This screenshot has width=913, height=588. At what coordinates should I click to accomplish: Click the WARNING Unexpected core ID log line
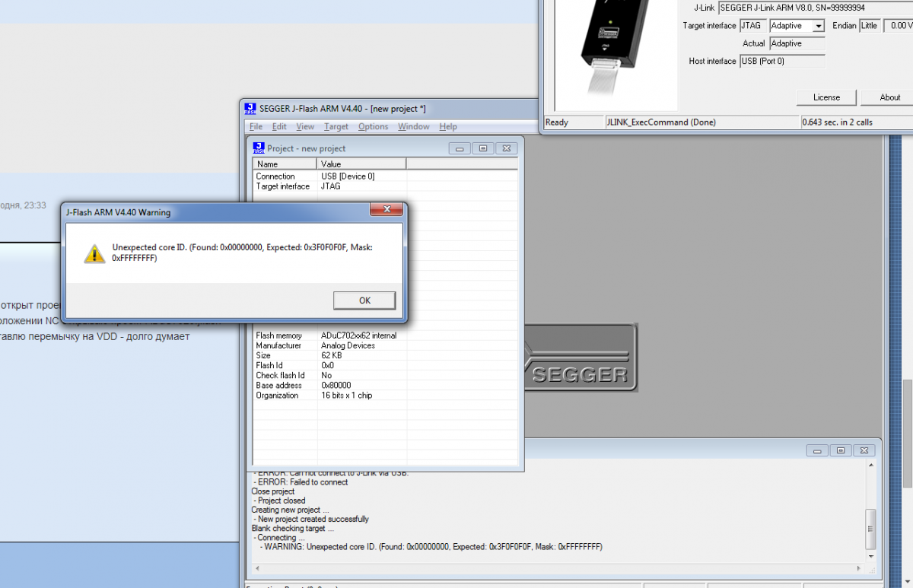[431, 547]
